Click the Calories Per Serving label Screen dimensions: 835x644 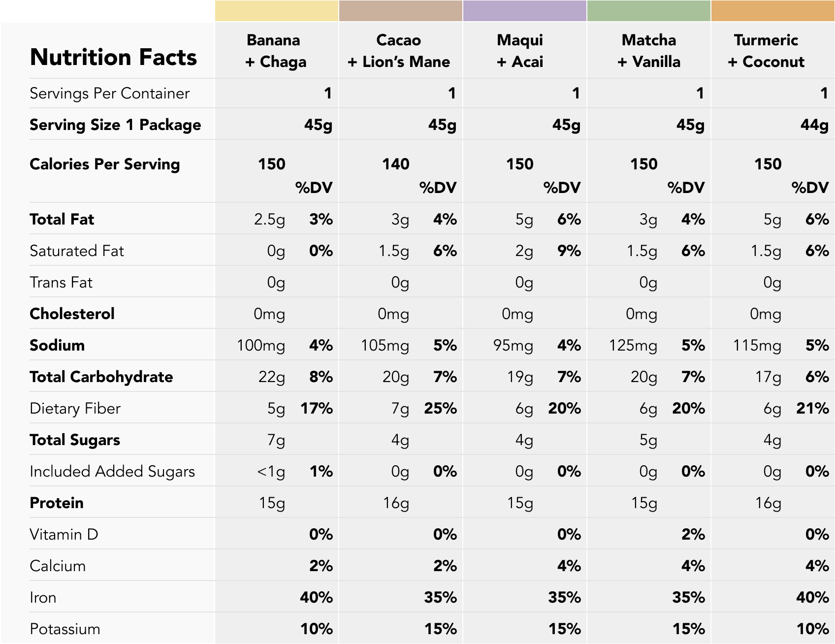104,164
